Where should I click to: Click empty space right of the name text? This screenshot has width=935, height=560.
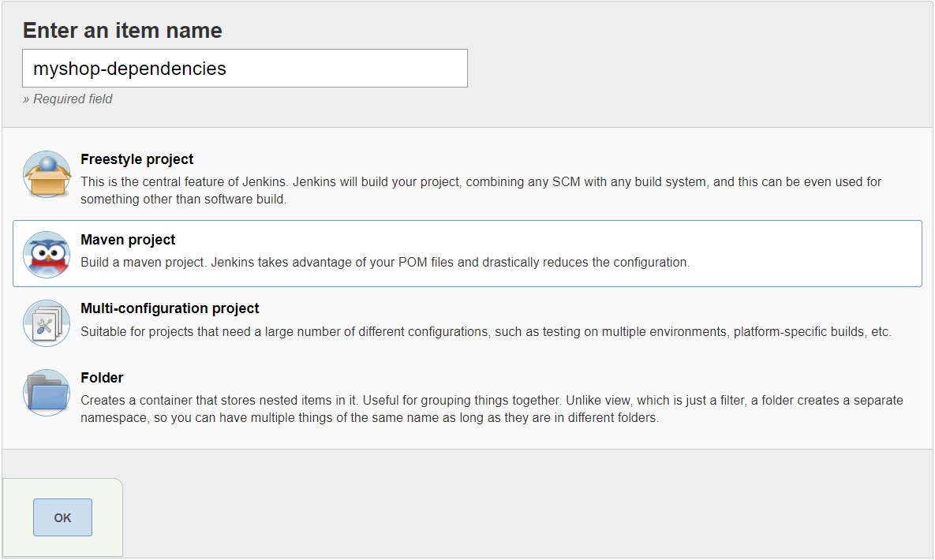pos(355,69)
